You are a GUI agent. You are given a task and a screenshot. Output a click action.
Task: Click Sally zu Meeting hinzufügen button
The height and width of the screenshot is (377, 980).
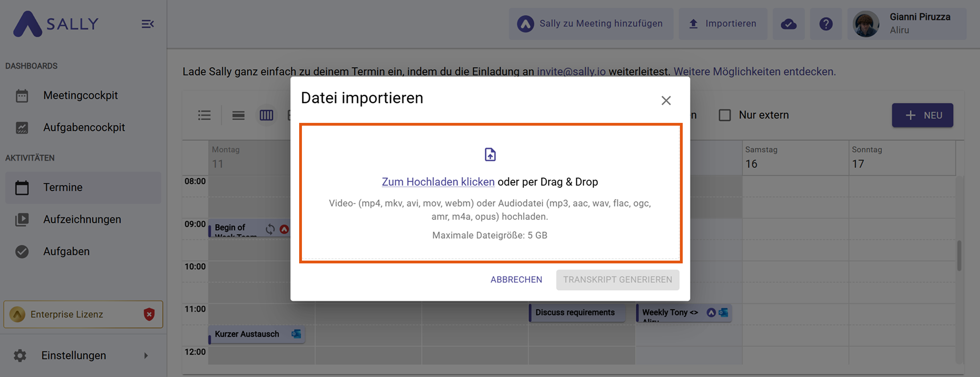pyautogui.click(x=591, y=24)
